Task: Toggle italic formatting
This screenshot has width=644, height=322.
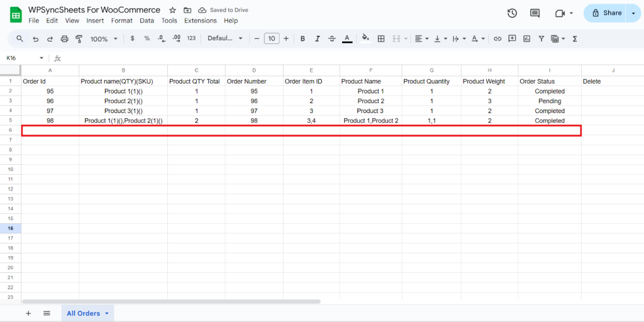Action: click(318, 38)
